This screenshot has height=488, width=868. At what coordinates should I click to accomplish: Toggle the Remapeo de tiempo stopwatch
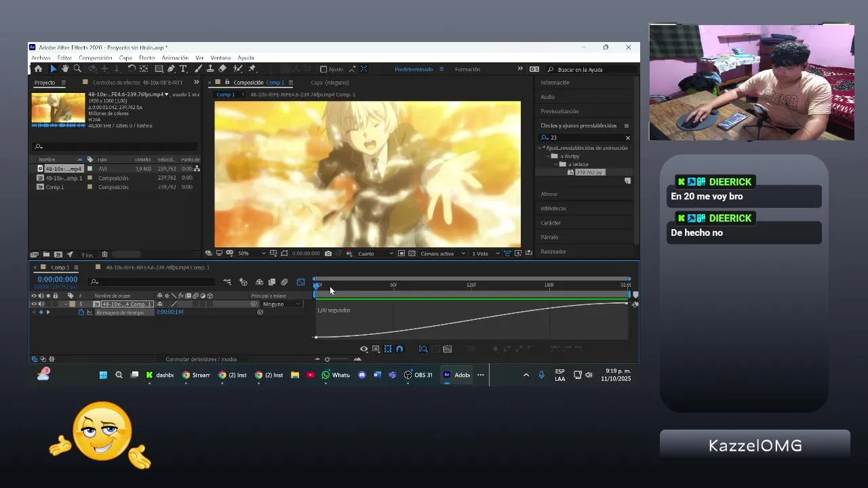81,312
